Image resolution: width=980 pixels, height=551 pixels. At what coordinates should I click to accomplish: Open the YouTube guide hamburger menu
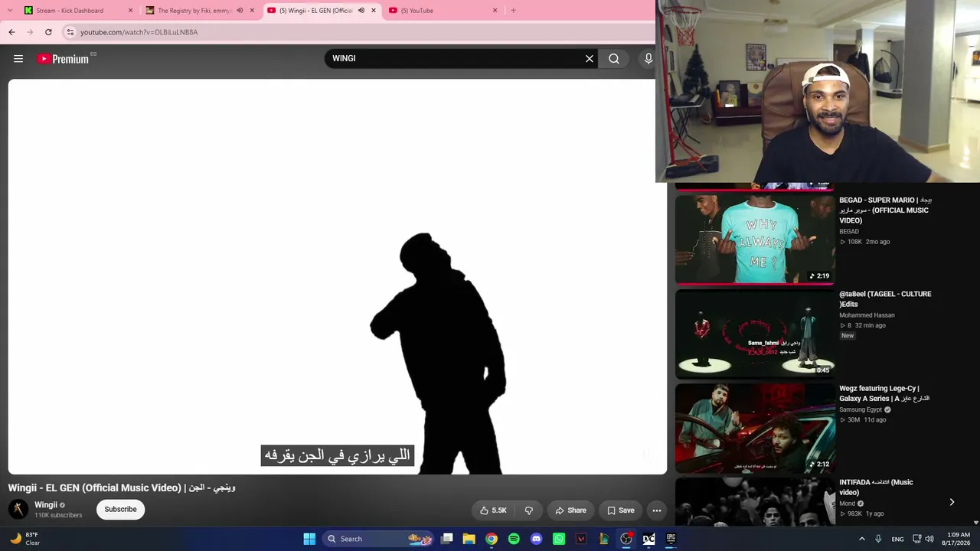click(18, 59)
